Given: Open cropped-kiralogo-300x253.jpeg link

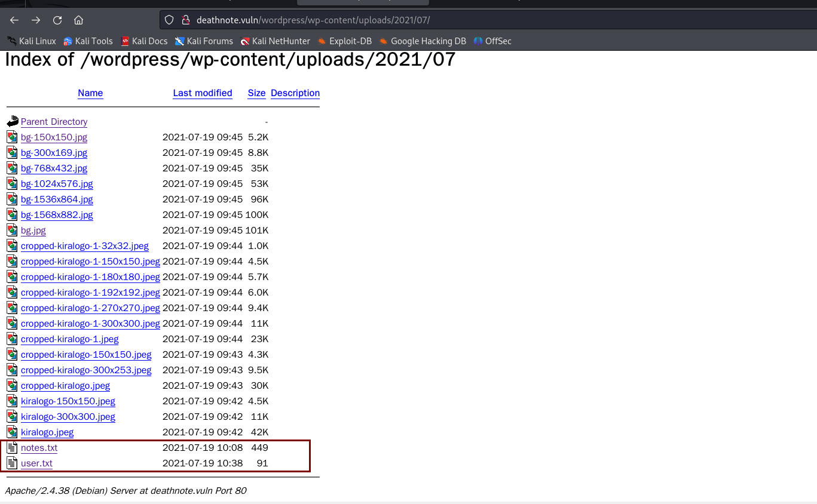Looking at the screenshot, I should (x=86, y=370).
